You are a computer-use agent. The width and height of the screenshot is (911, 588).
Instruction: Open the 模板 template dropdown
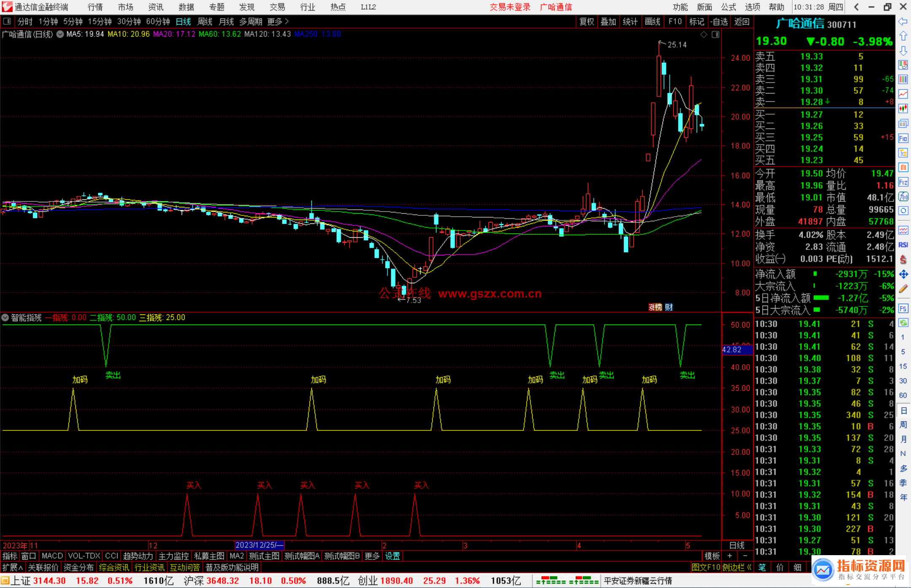click(x=712, y=556)
